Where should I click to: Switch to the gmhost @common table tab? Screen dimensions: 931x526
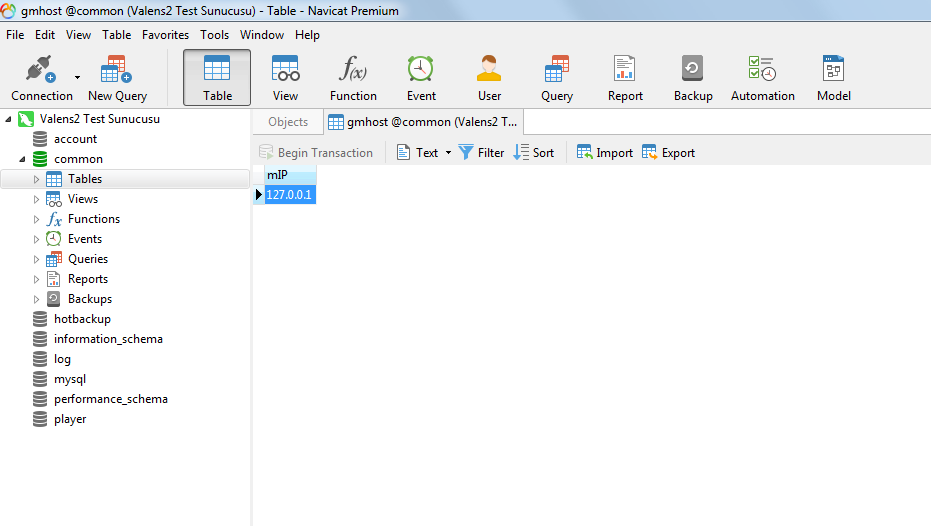click(423, 122)
